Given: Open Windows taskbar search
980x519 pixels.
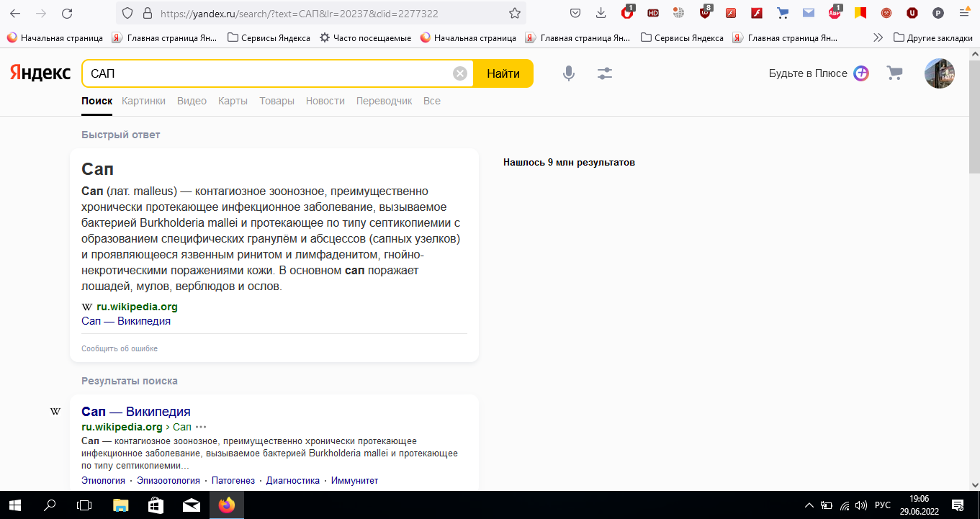Looking at the screenshot, I should (x=50, y=505).
